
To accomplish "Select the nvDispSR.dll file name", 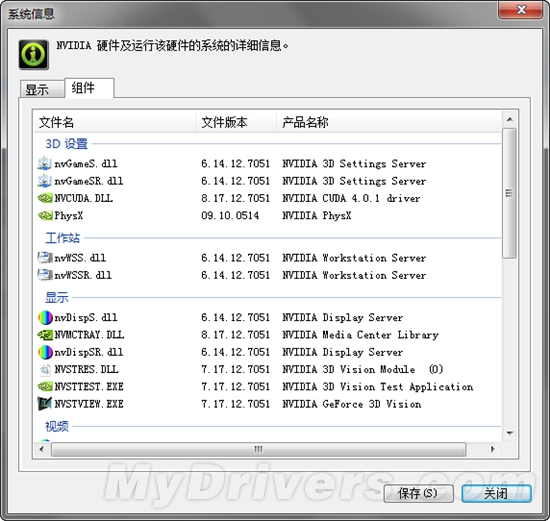I will pyautogui.click(x=89, y=352).
